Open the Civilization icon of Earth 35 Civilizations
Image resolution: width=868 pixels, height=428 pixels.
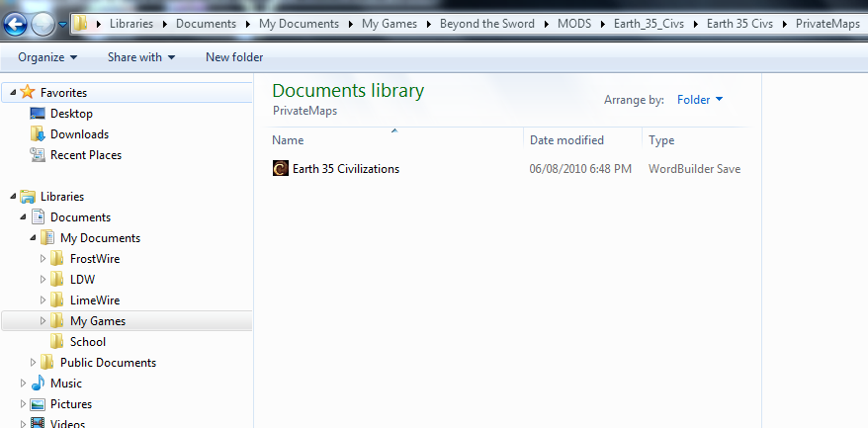click(281, 168)
